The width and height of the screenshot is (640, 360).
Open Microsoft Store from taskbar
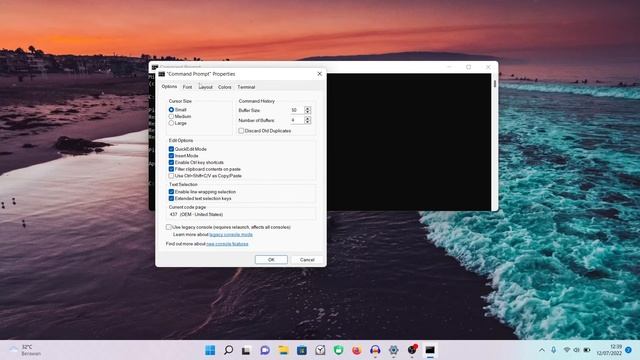[x=302, y=350]
